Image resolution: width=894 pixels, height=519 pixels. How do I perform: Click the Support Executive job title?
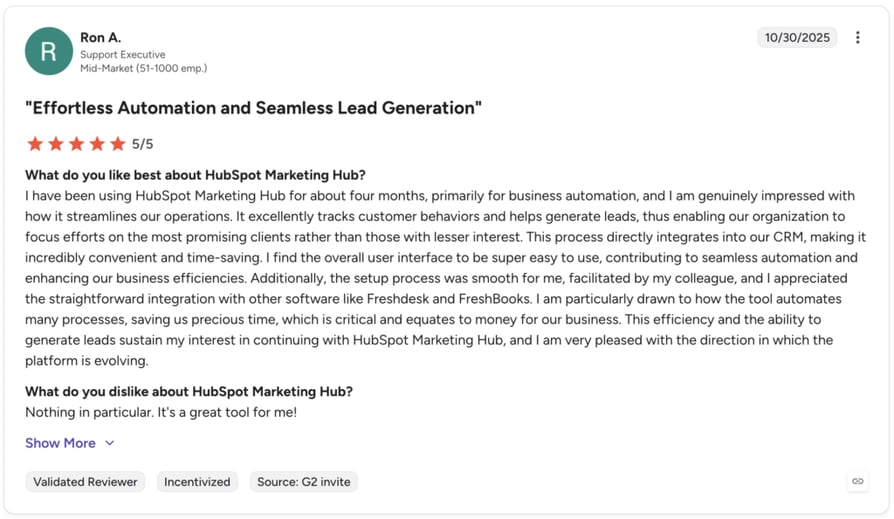[123, 55]
